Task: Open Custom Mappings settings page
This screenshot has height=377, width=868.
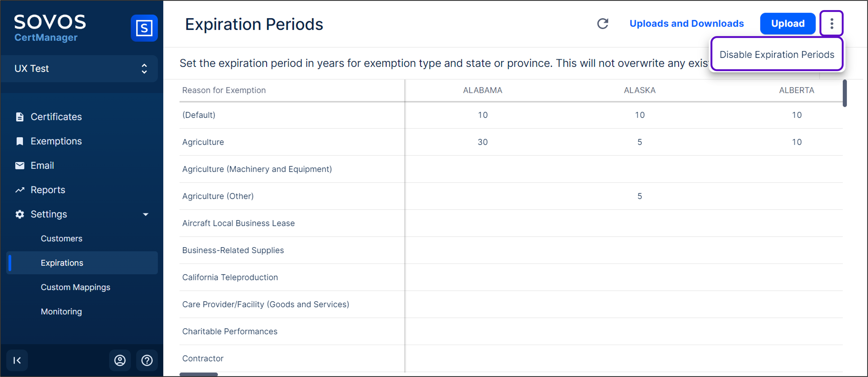Action: [x=75, y=287]
